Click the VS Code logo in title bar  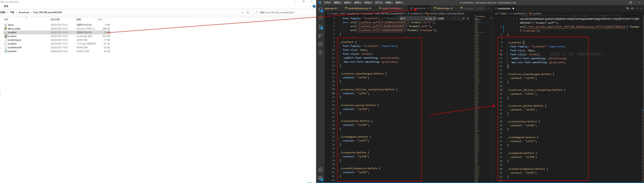(x=319, y=3)
